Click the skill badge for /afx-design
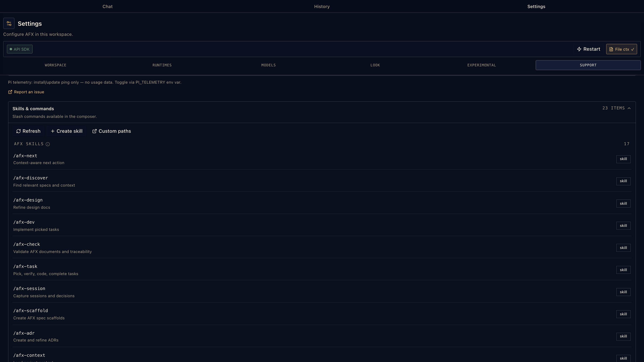The height and width of the screenshot is (362, 644). [623, 204]
